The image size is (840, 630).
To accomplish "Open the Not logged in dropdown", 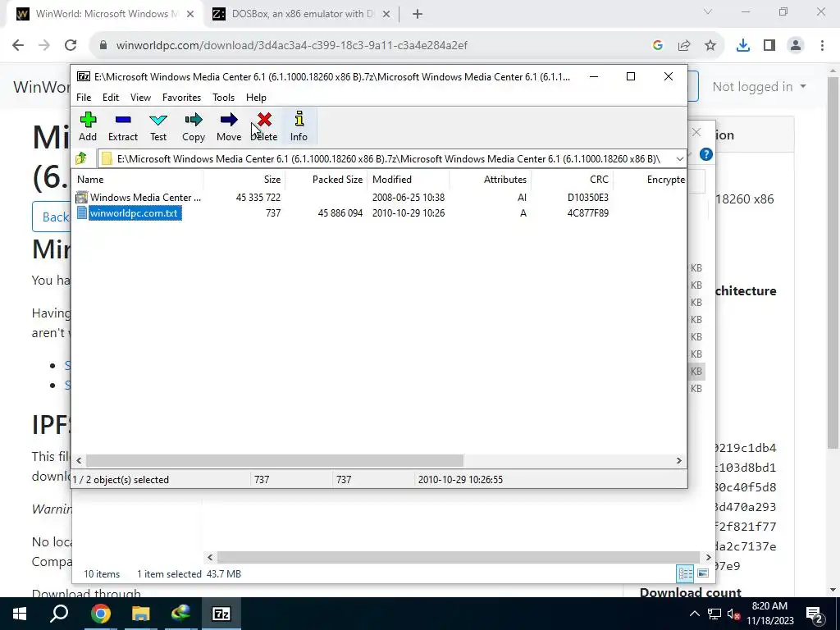I will (x=759, y=87).
